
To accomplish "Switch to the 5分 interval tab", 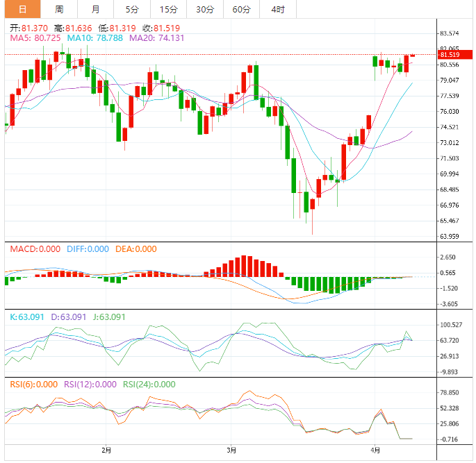I will coord(132,9).
